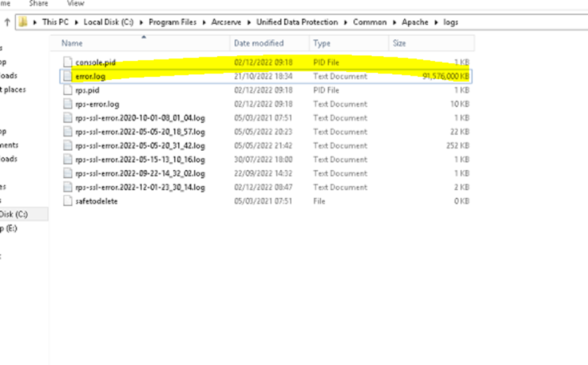Expand breadcrumb arrow after Local Disk (C:)

(141, 23)
